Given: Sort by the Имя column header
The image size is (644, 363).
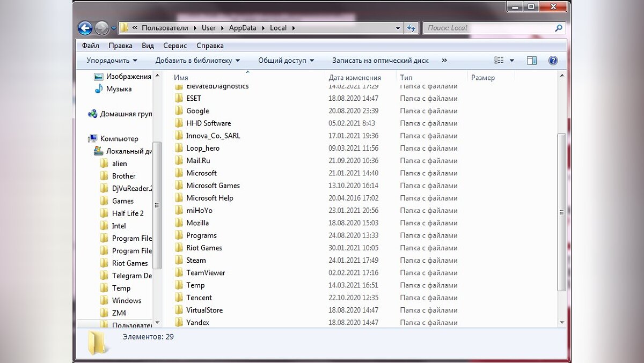Looking at the screenshot, I should [181, 78].
